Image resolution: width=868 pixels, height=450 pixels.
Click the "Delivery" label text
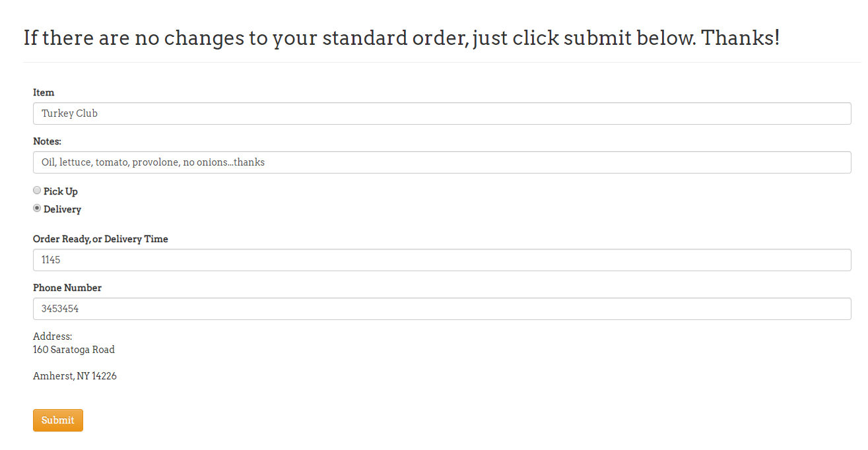62,209
